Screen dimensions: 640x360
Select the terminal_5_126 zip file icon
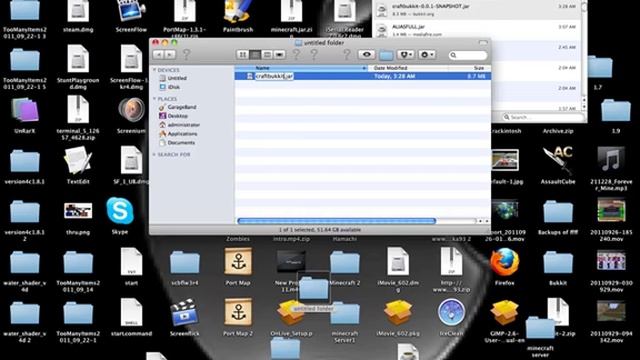click(x=78, y=110)
